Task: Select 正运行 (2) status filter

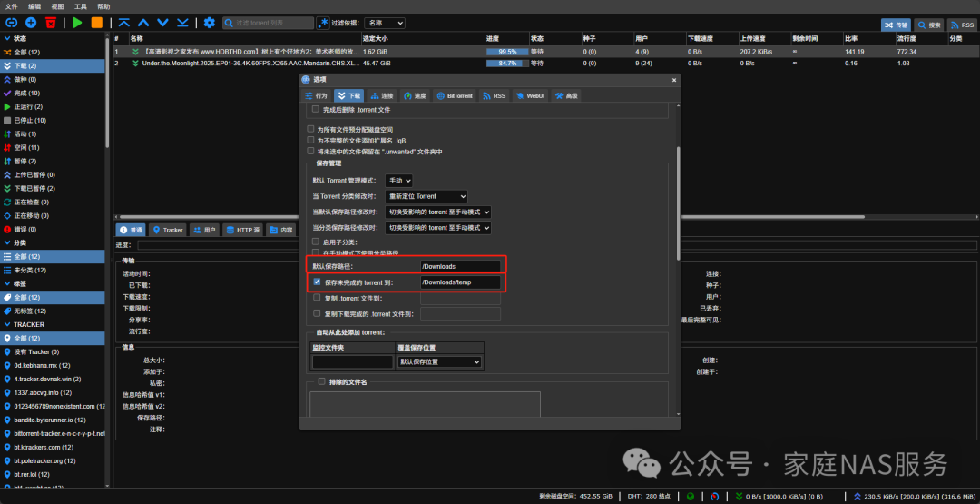Action: [x=53, y=107]
